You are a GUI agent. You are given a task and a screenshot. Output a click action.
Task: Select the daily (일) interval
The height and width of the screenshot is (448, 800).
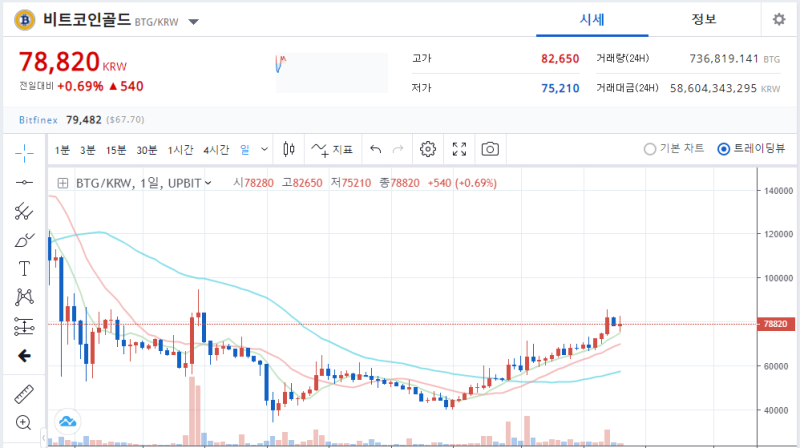click(x=245, y=150)
